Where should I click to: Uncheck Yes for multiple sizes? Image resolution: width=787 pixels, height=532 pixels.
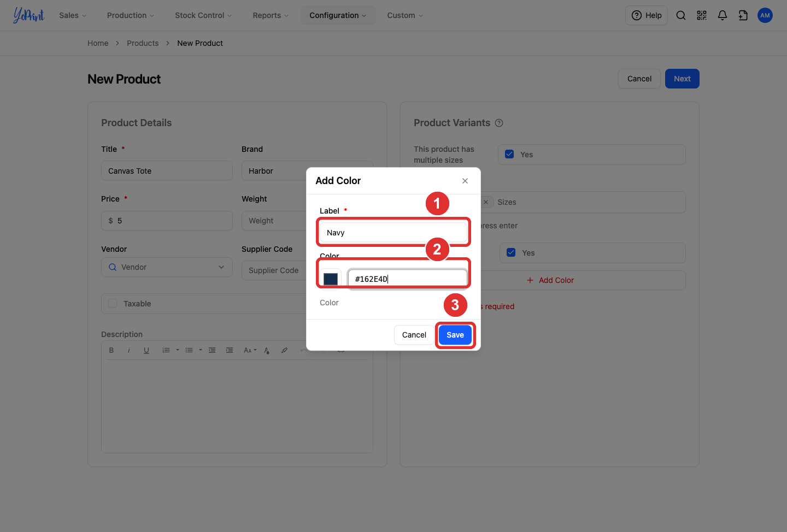coord(509,154)
